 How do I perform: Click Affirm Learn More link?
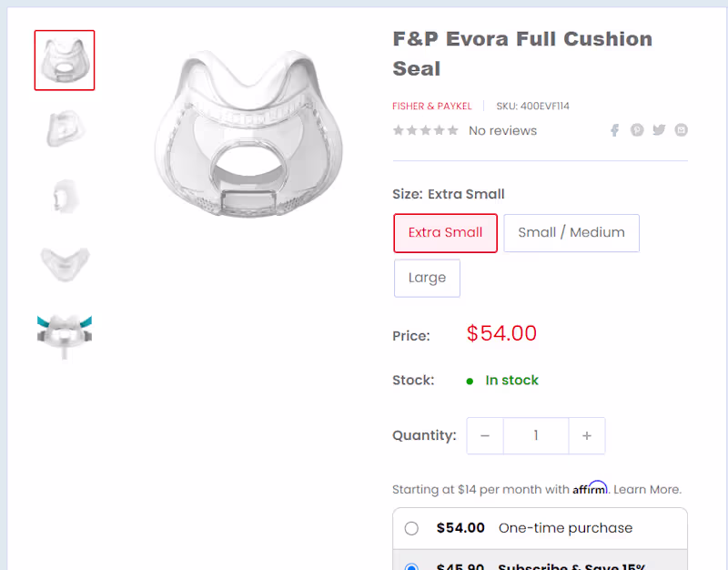pyautogui.click(x=647, y=490)
